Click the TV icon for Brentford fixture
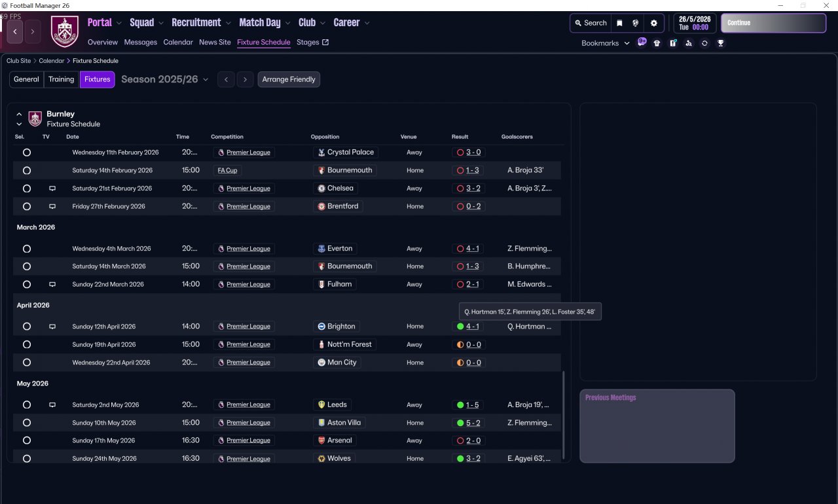Image resolution: width=838 pixels, height=504 pixels. [x=52, y=206]
